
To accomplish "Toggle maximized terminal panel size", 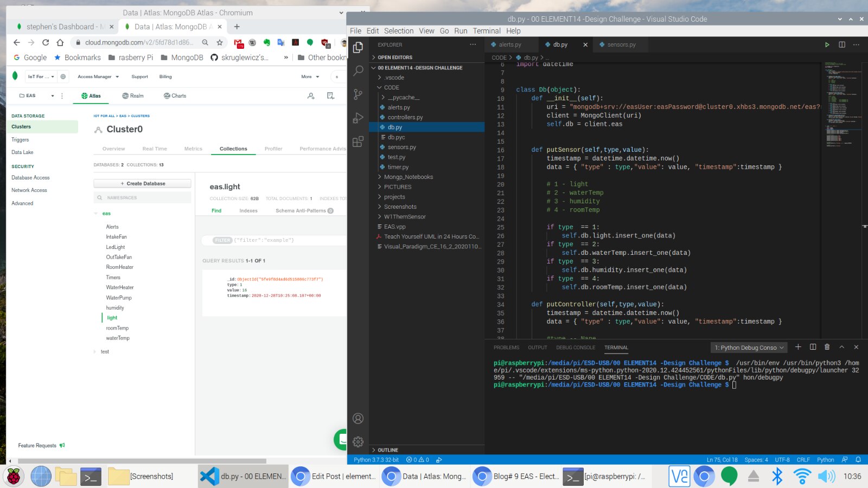I will pyautogui.click(x=841, y=347).
